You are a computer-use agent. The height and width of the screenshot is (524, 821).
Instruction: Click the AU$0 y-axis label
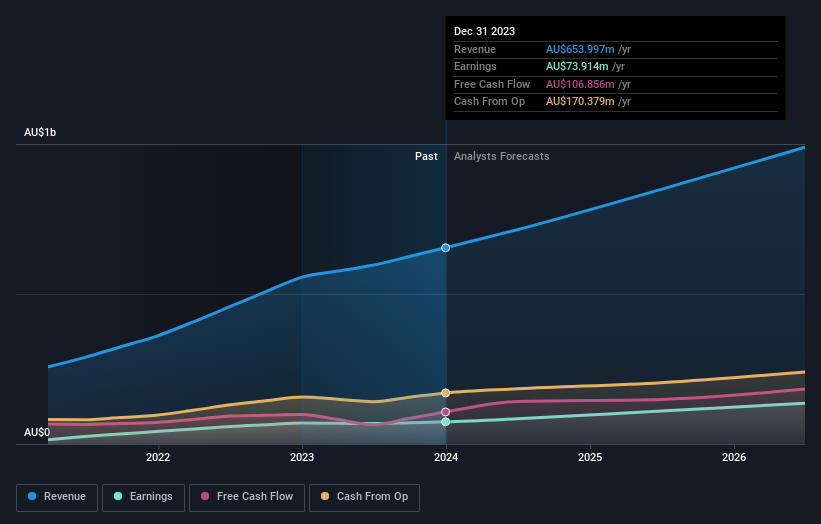tap(37, 432)
